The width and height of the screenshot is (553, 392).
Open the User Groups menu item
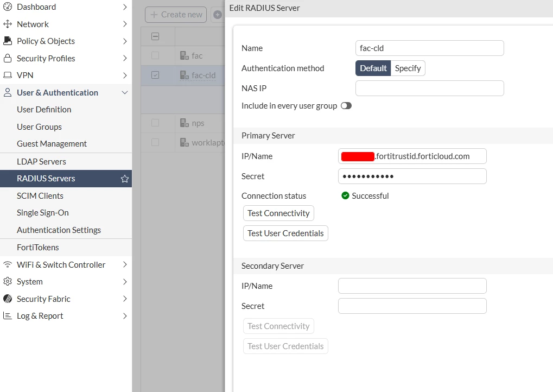[39, 127]
